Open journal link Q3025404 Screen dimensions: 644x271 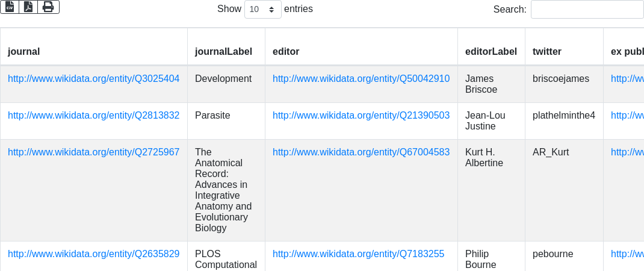(x=93, y=79)
